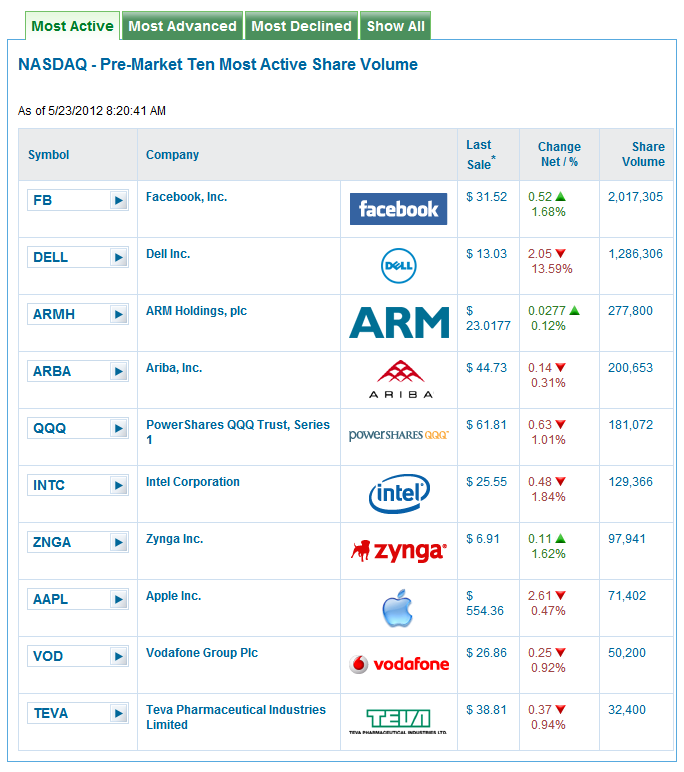Click the Teva logo
The image size is (684, 772).
click(398, 721)
